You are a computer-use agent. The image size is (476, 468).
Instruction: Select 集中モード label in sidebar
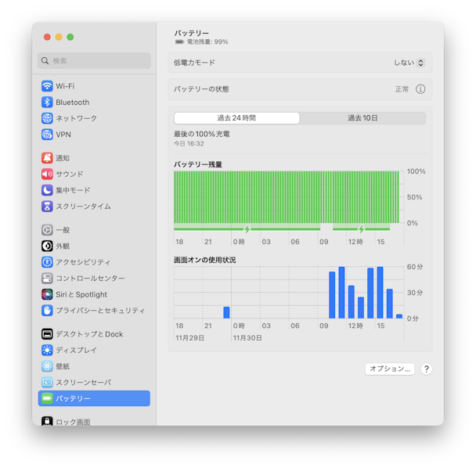click(x=73, y=190)
